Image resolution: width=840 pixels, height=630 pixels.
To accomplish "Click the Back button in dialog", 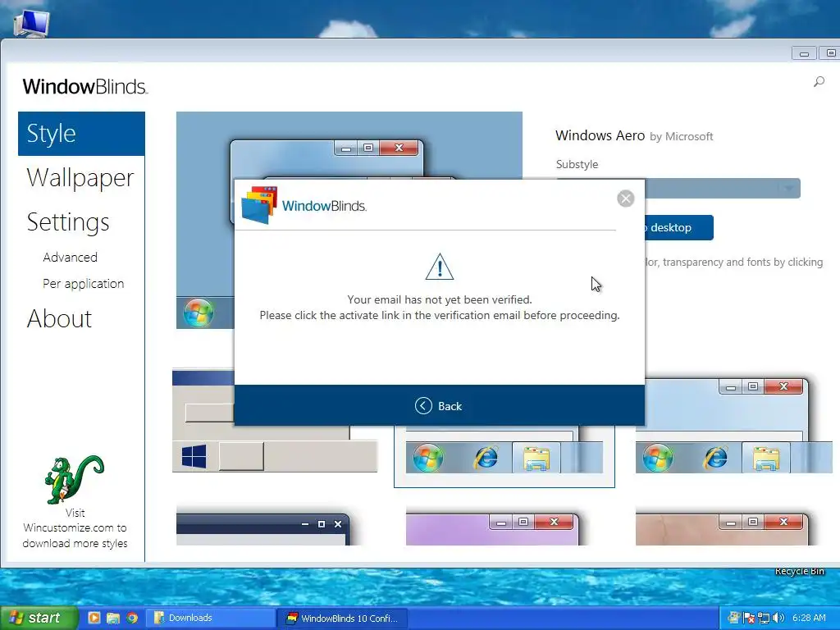I will (x=439, y=406).
